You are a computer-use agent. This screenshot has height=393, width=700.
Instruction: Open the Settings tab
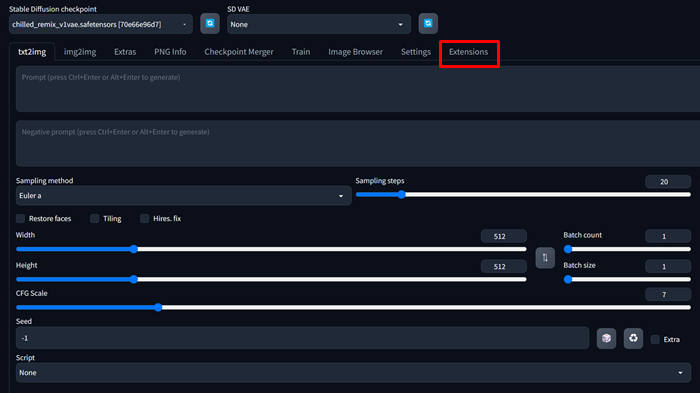[x=416, y=52]
